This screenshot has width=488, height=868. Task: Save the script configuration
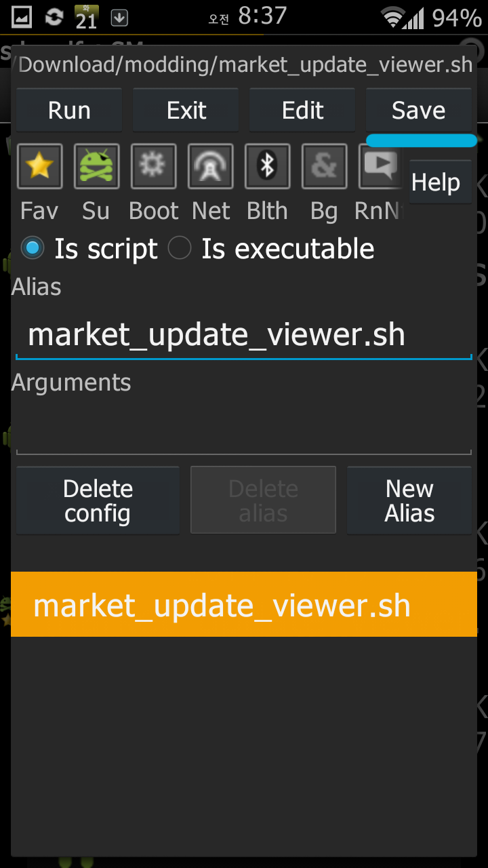tap(419, 110)
